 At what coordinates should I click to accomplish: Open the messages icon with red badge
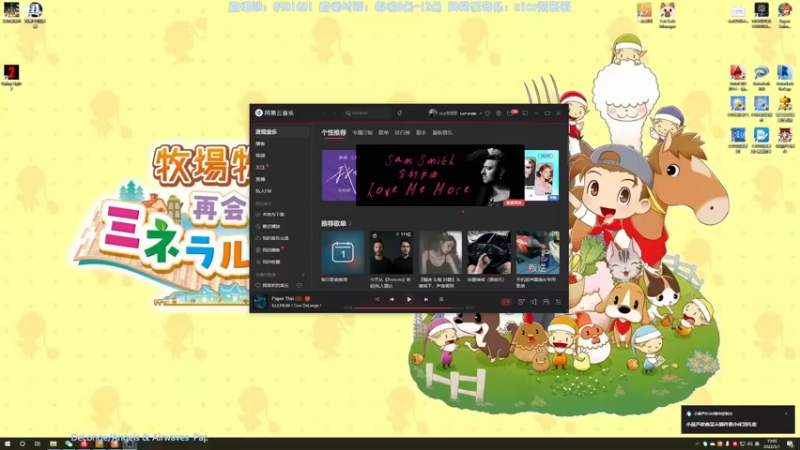(511, 113)
